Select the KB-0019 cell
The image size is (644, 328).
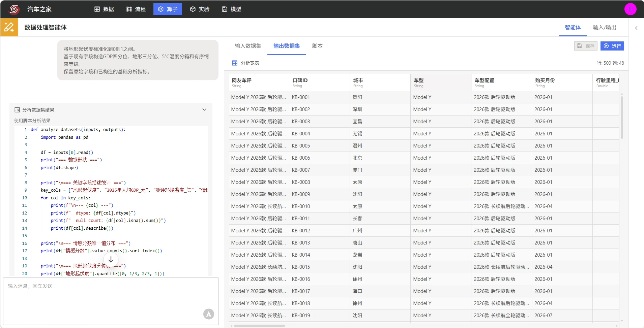pyautogui.click(x=320, y=316)
